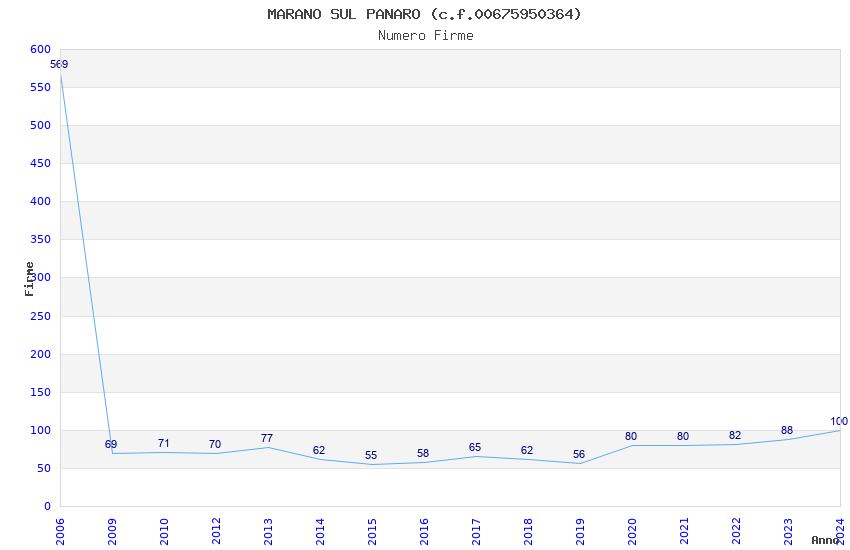Click the y-axis value 600

pos(41,49)
